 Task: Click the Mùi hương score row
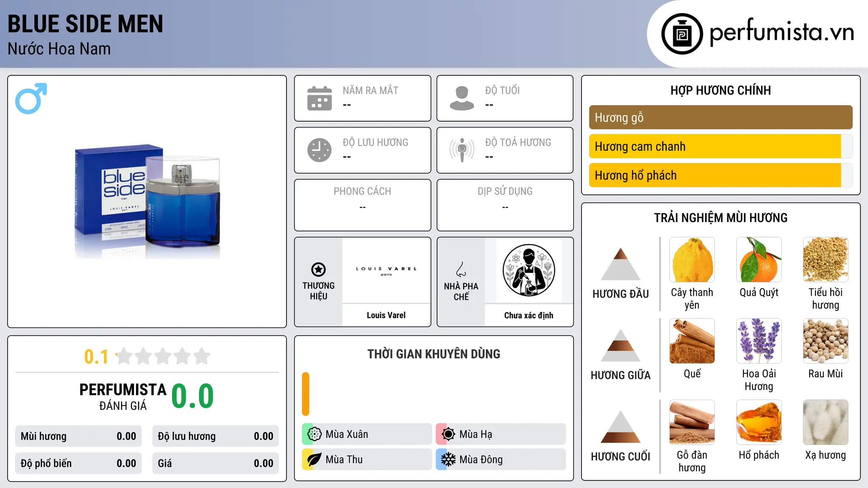[x=78, y=436]
